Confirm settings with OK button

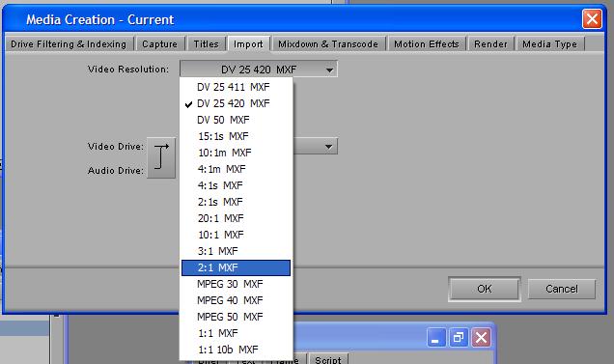(485, 289)
